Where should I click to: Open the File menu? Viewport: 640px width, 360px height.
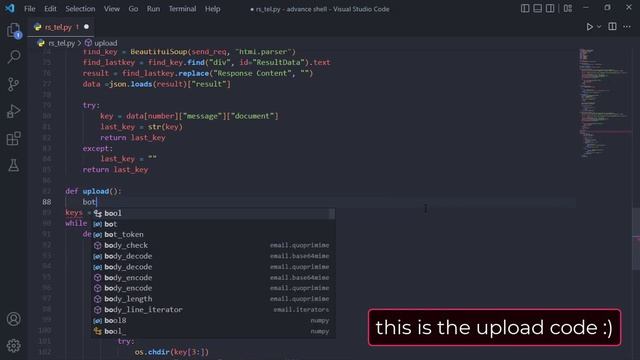[30, 9]
